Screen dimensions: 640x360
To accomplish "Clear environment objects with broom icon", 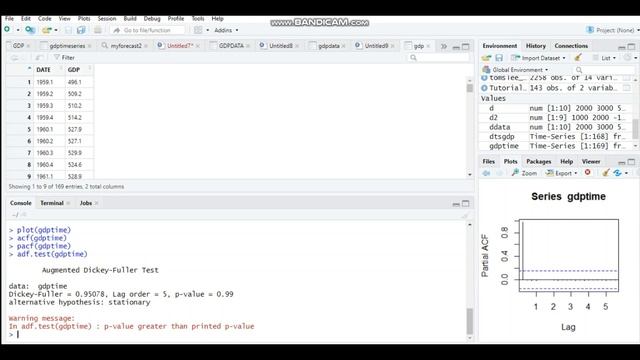I will tap(578, 58).
